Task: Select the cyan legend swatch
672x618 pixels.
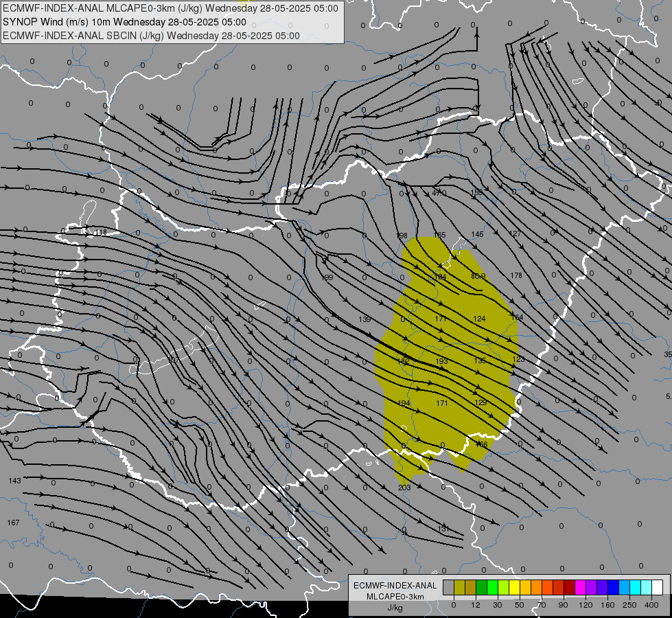Action: (x=636, y=587)
